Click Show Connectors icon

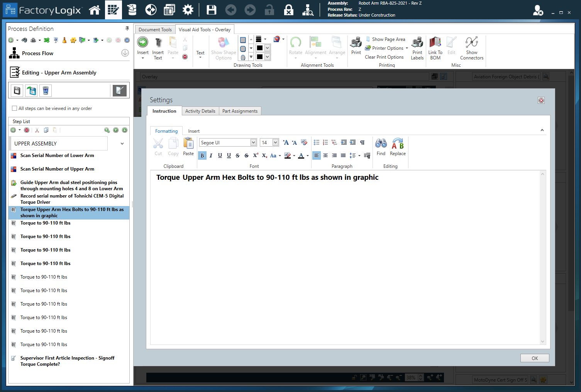point(471,42)
